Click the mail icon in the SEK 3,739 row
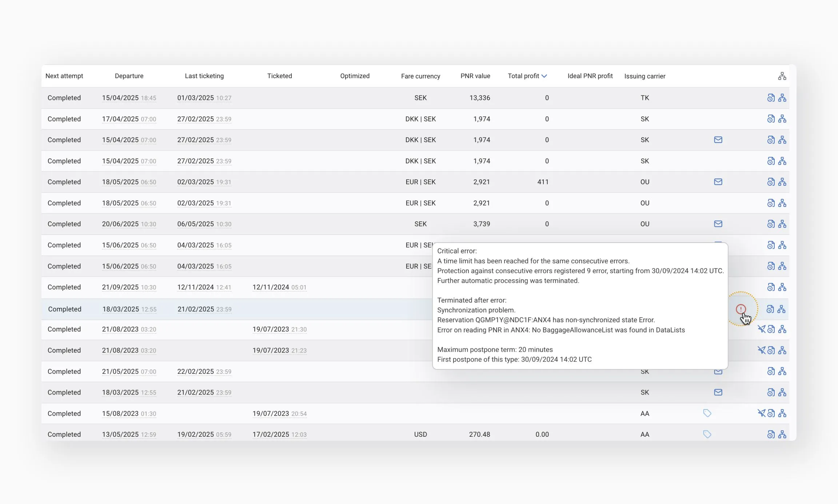The image size is (838, 504). point(718,224)
